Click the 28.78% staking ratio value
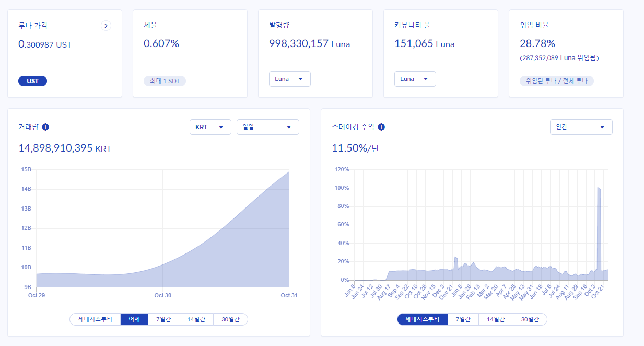This screenshot has width=644, height=346. [537, 44]
